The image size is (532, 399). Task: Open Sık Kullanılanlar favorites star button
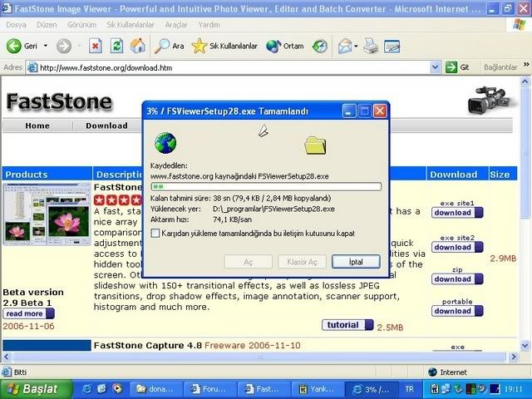[x=224, y=46]
